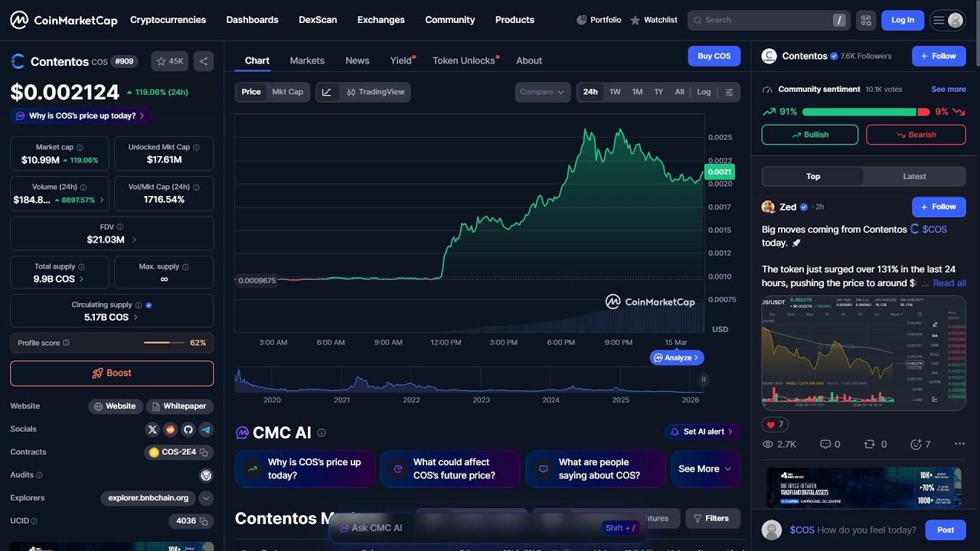
Task: Click the community sentiment bar
Action: click(866, 112)
